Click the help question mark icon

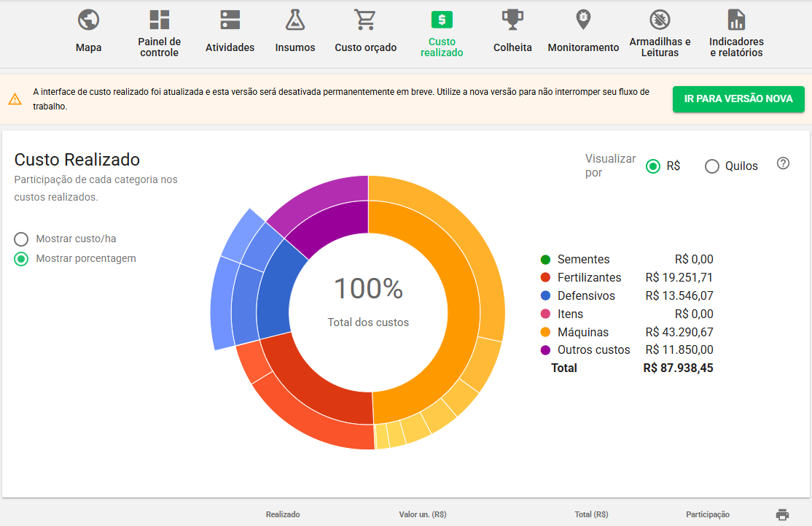pyautogui.click(x=783, y=163)
